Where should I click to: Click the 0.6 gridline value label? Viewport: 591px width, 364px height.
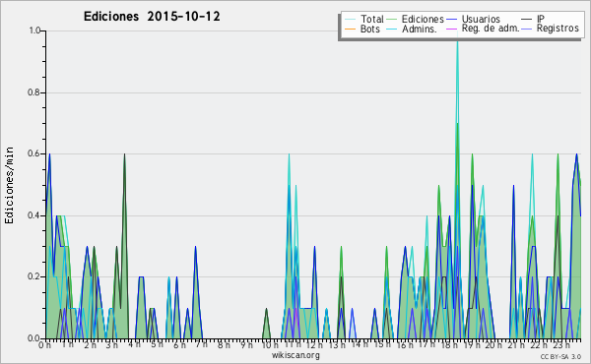[34, 153]
